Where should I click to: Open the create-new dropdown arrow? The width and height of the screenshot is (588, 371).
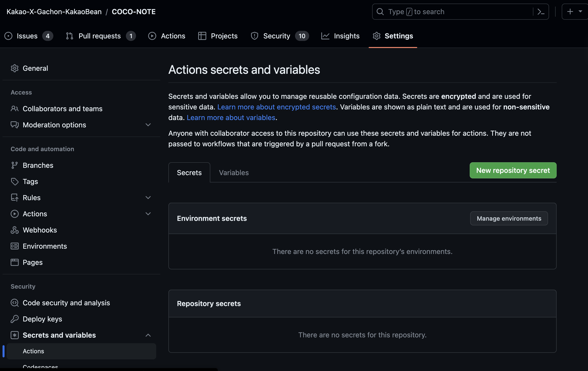pyautogui.click(x=580, y=12)
